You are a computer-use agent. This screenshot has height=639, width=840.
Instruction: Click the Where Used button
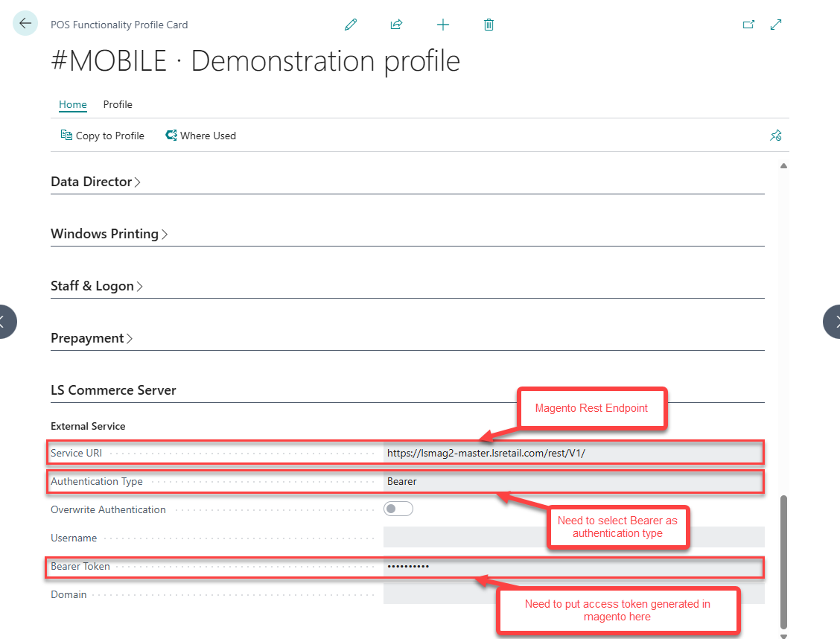click(x=201, y=136)
